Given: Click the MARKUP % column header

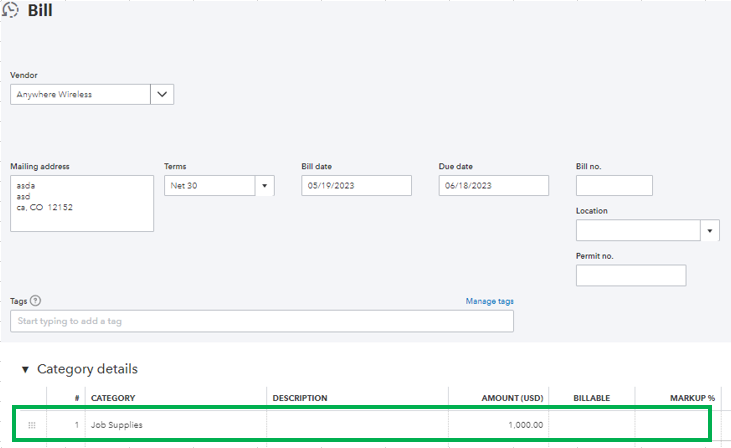Looking at the screenshot, I should [x=692, y=398].
